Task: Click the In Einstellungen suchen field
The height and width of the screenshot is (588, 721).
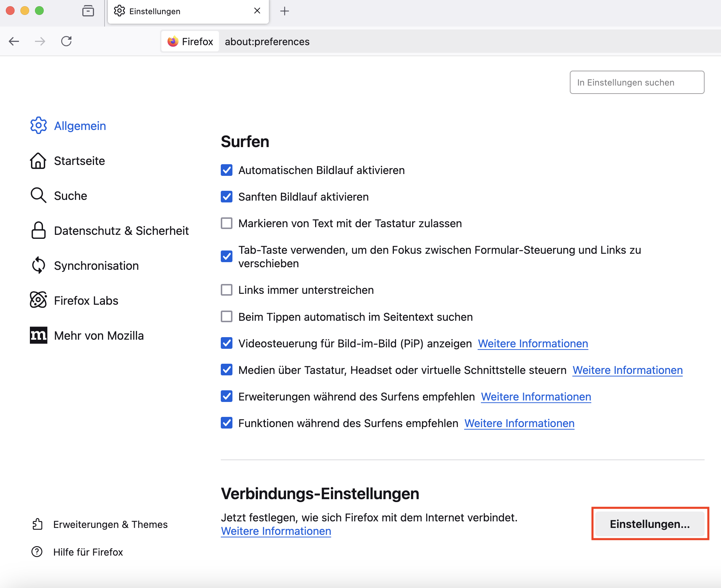Action: coord(636,82)
